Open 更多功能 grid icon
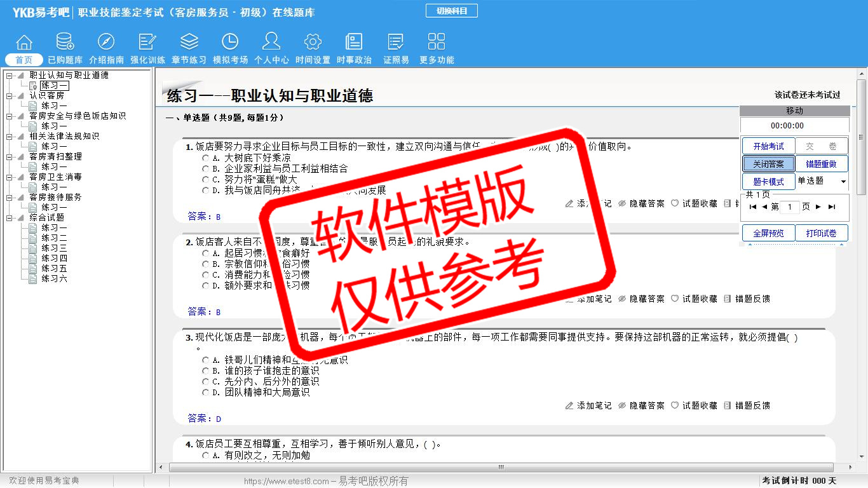The height and width of the screenshot is (488, 868). 437,43
